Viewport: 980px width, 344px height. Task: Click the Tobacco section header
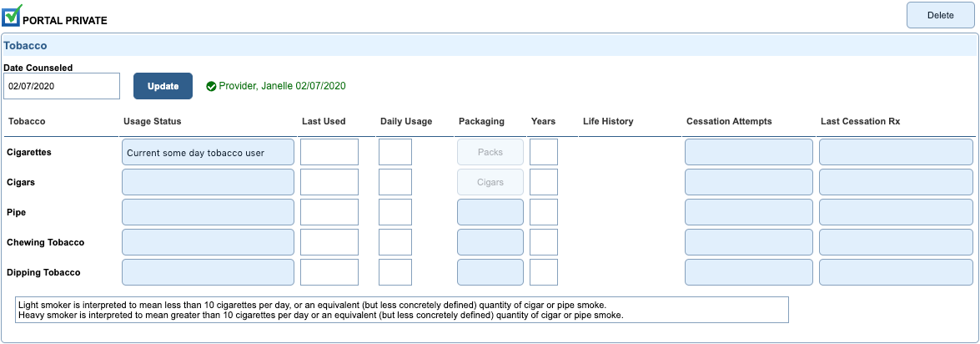click(26, 46)
